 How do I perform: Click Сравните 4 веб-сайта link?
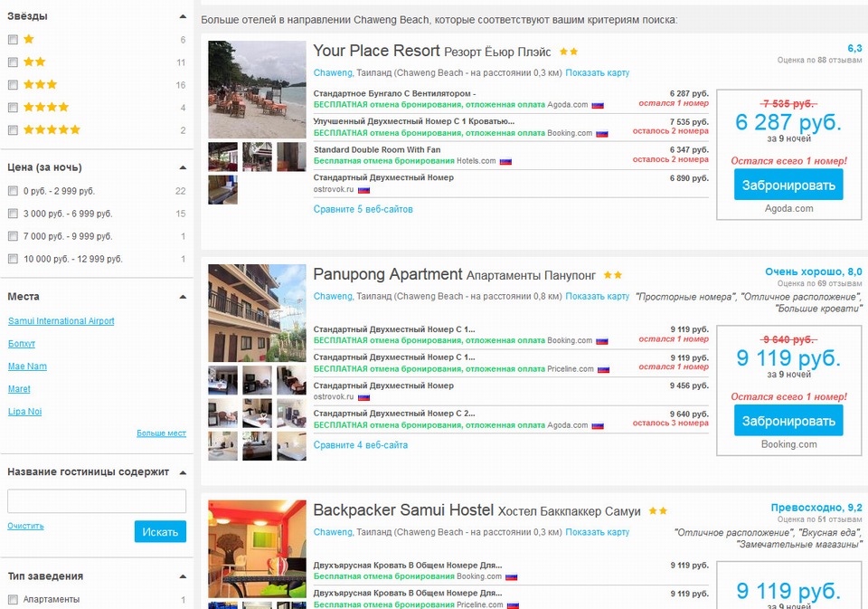(x=361, y=445)
